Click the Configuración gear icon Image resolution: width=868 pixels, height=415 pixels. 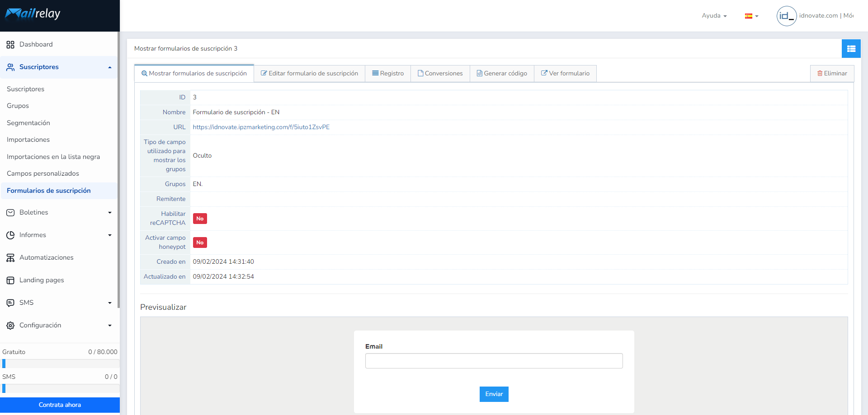click(x=10, y=326)
